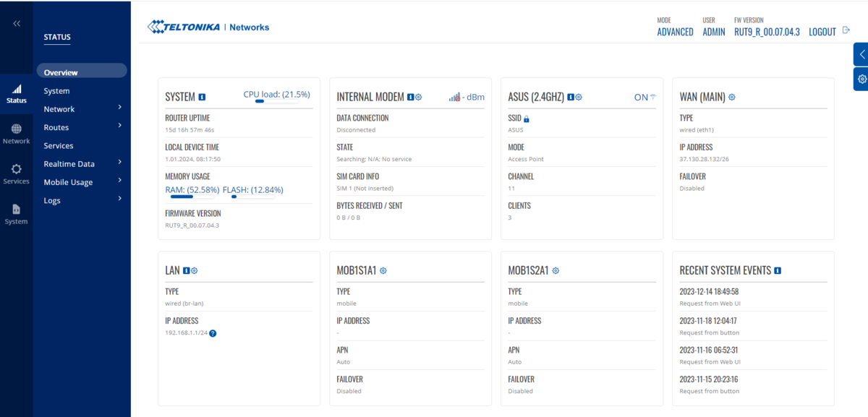
Task: Click Internal Modem settings gear icon
Action: [419, 97]
